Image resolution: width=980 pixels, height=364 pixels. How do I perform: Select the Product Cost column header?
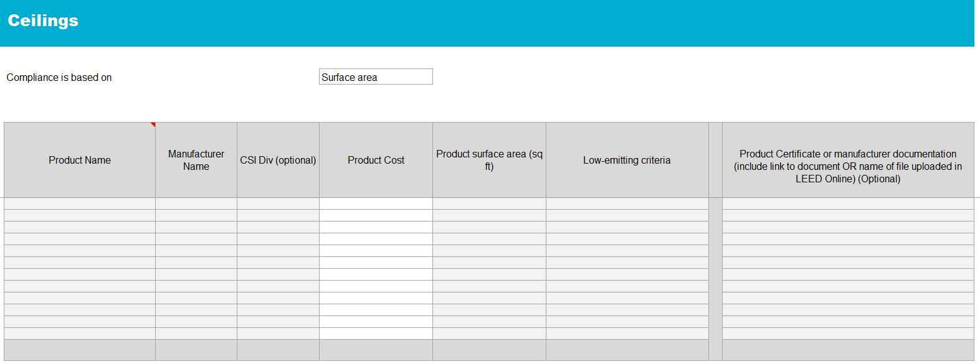[x=376, y=160]
